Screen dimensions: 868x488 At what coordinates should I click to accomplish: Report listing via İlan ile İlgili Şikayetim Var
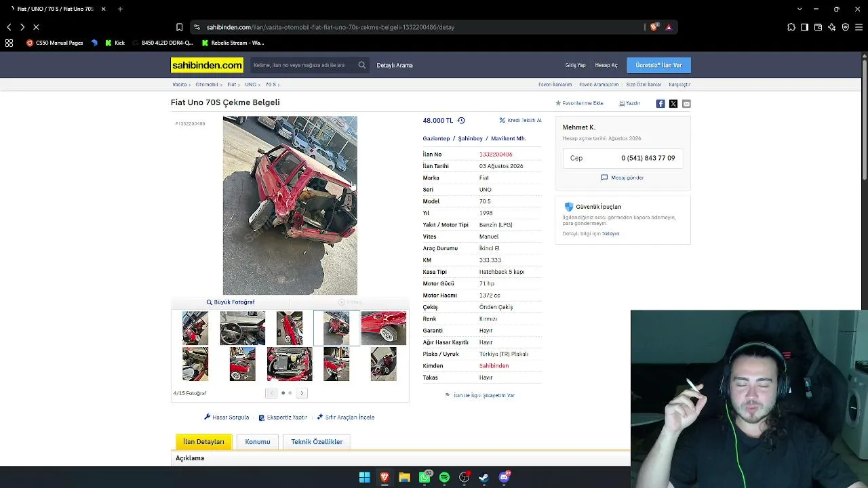tap(480, 395)
